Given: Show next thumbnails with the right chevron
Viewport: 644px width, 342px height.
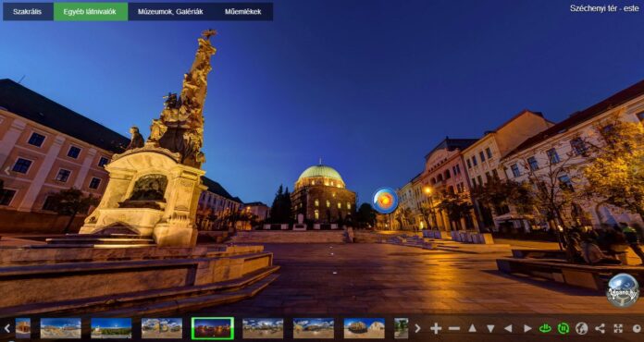Looking at the screenshot, I should (x=417, y=328).
